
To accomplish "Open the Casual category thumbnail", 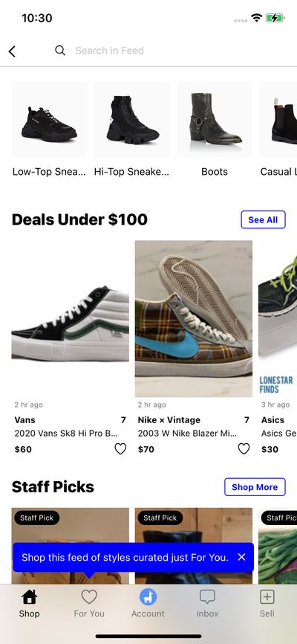I will (278, 120).
